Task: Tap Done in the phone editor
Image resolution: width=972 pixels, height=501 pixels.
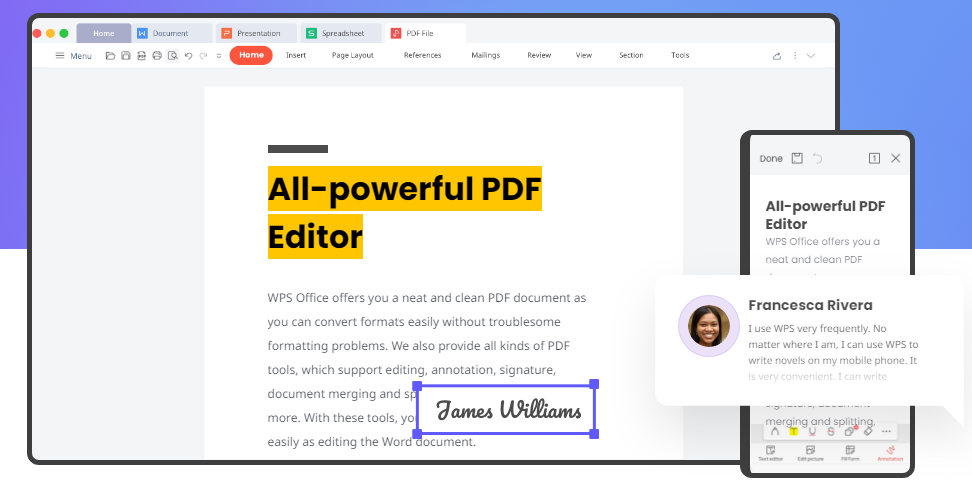Action: (771, 159)
